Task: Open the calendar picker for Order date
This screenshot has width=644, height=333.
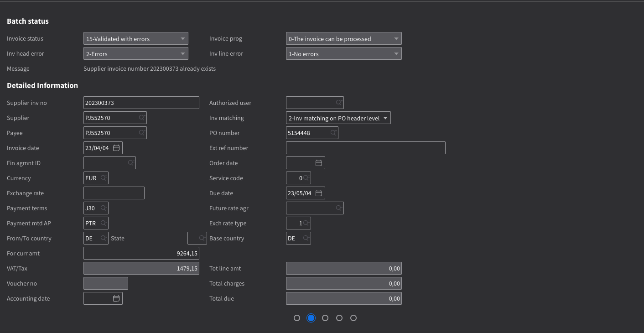Action: point(319,162)
